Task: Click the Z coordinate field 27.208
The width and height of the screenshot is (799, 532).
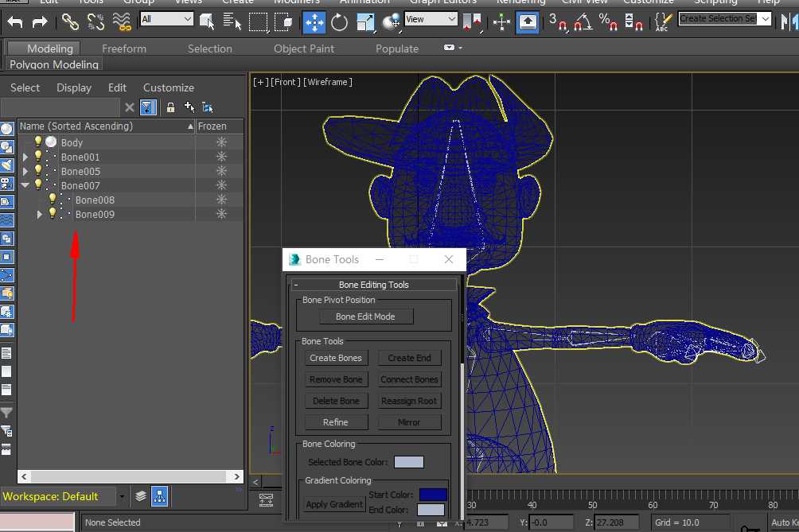Action: 617,522
